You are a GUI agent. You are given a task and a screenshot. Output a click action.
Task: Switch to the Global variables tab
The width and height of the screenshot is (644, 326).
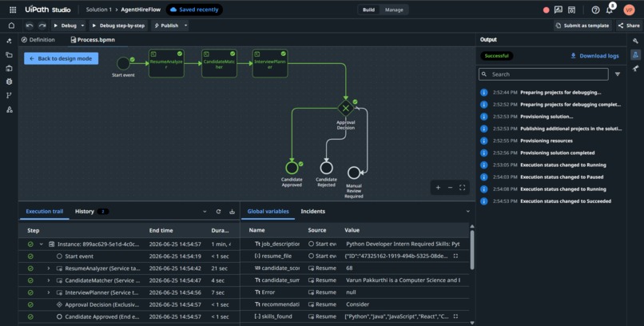click(x=268, y=212)
